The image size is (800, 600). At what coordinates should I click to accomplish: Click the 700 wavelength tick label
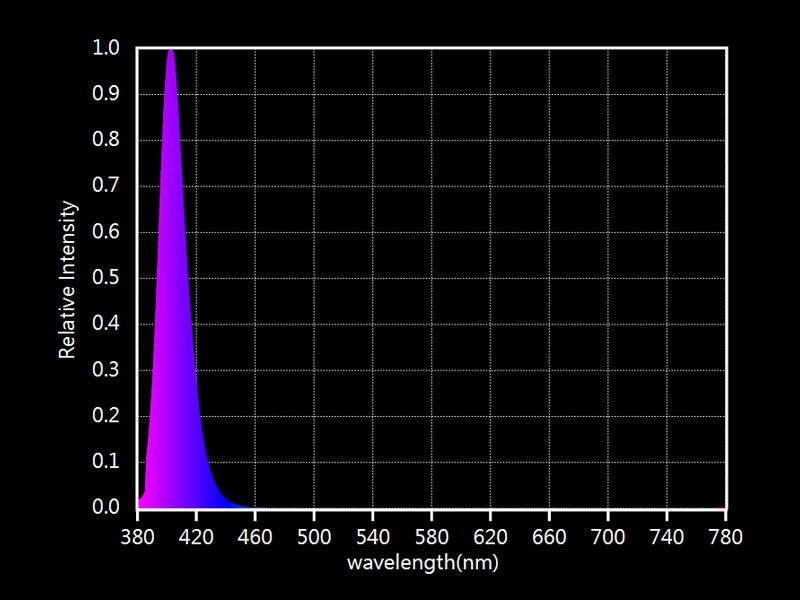click(x=608, y=537)
